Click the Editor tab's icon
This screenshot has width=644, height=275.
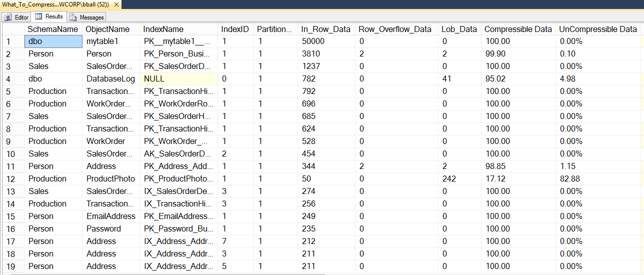[8, 17]
